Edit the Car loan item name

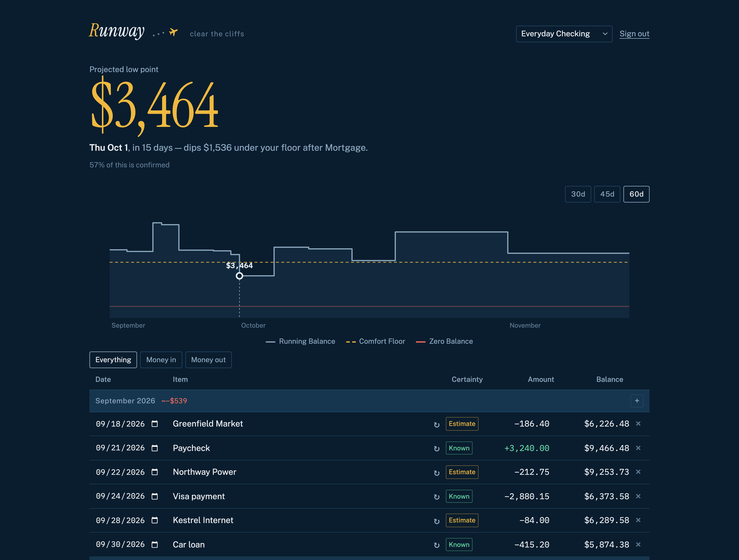coord(188,544)
